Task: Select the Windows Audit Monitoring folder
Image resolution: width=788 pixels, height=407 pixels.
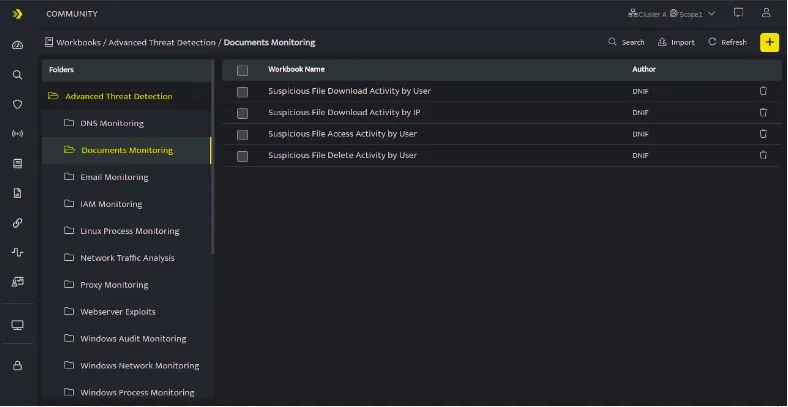Action: pos(127,339)
